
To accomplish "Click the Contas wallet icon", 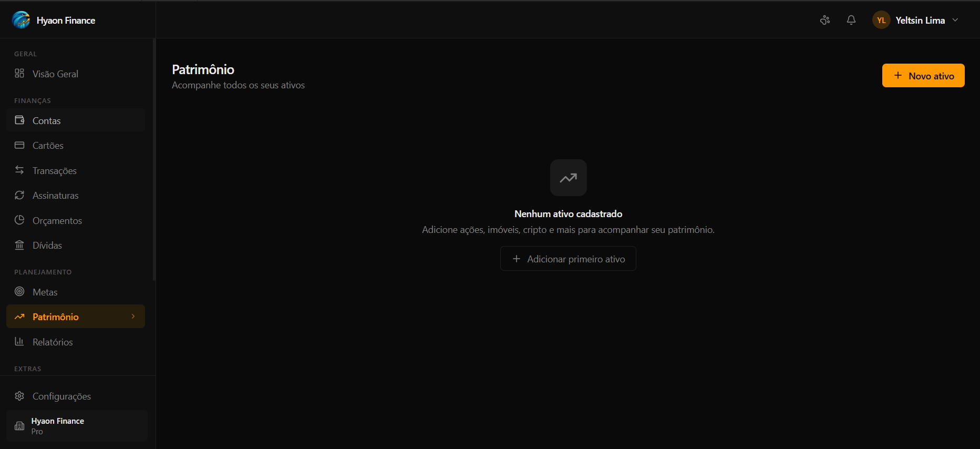I will [19, 120].
